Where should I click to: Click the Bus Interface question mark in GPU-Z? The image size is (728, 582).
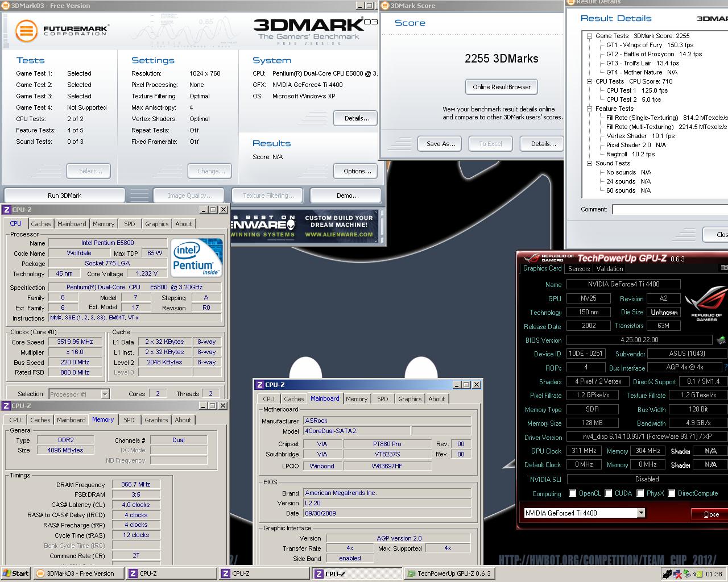(726, 368)
